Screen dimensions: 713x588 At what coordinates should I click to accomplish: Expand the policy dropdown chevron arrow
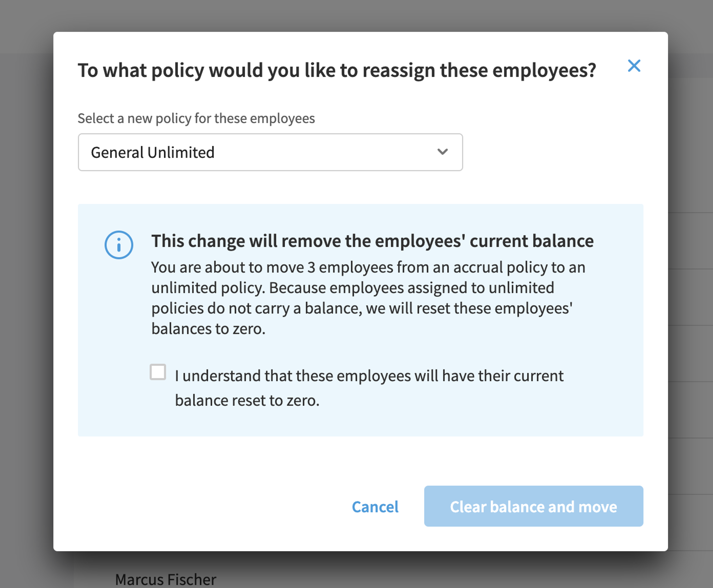442,152
